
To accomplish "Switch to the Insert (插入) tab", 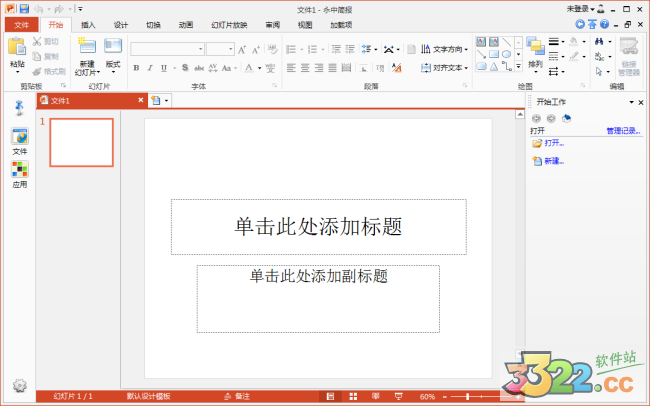I will (x=88, y=25).
